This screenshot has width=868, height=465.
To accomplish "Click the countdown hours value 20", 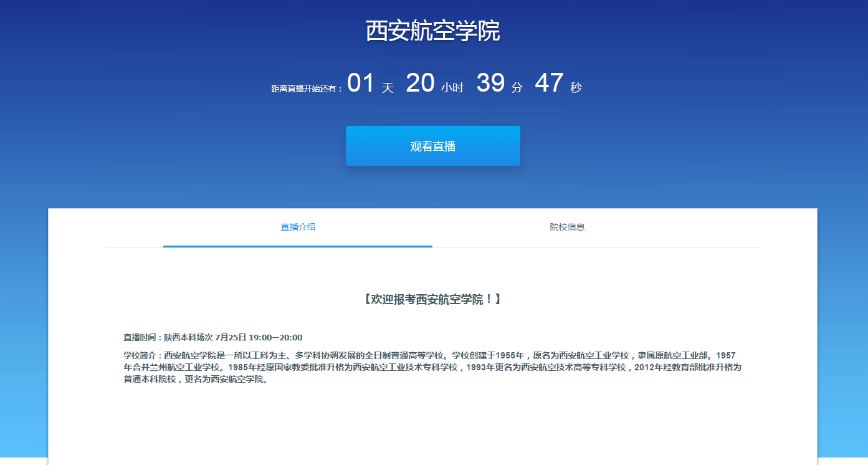I will [420, 83].
